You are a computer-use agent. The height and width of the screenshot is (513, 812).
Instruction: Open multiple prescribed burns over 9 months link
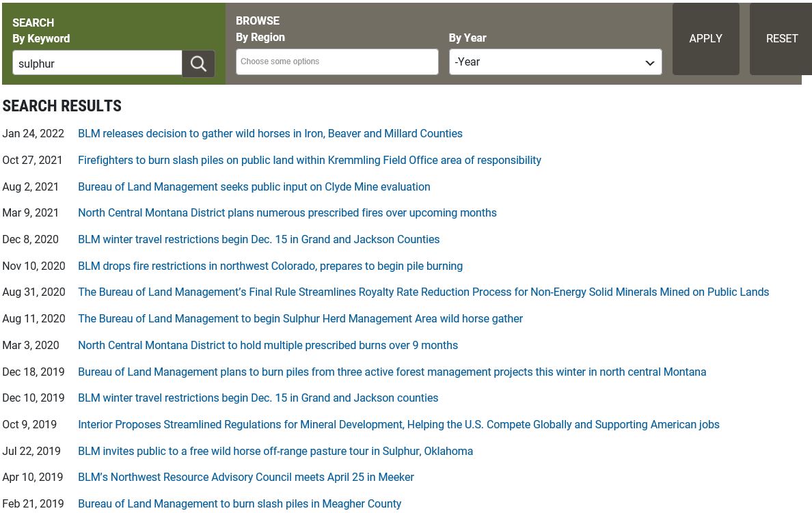coord(268,346)
